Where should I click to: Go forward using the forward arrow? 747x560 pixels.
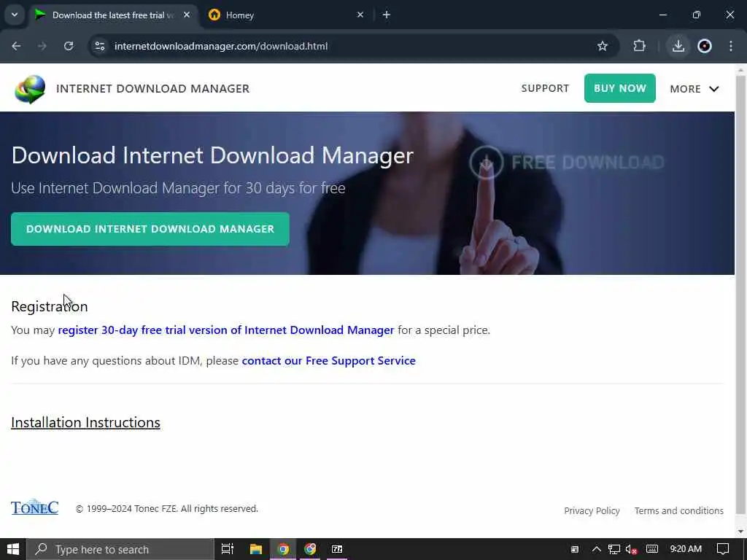pyautogui.click(x=42, y=46)
